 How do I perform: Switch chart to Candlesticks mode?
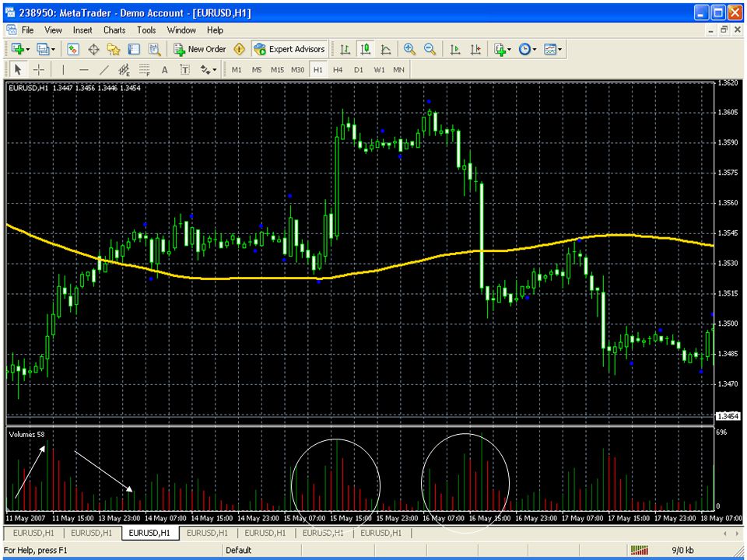click(x=366, y=49)
